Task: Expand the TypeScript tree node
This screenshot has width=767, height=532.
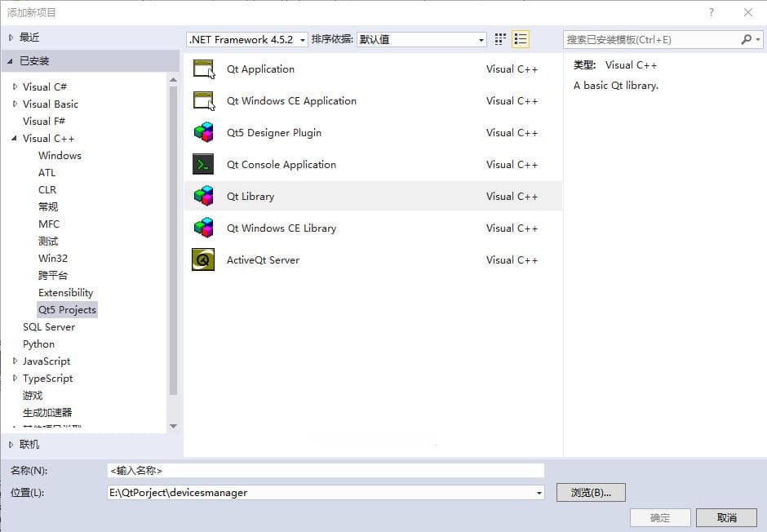Action: tap(15, 378)
